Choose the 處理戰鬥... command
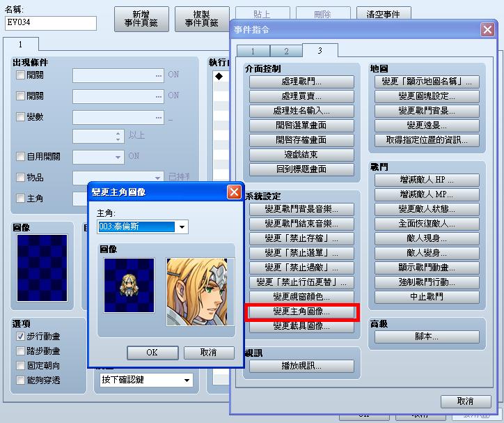The image size is (504, 423). (x=301, y=82)
